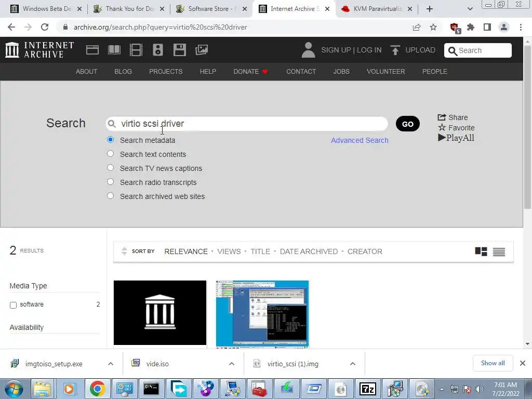Open the Internet Archive home logo
Viewport: 532px width, 399px height.
click(39, 50)
